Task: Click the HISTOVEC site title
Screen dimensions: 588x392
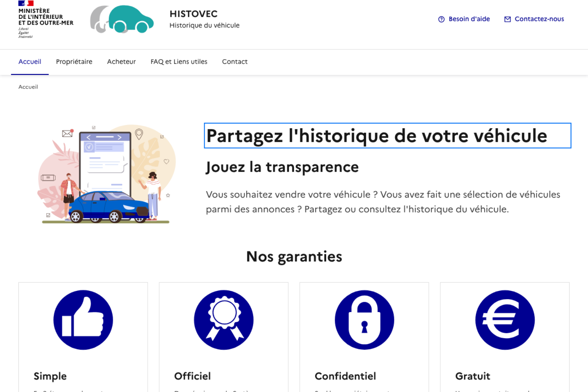Action: pyautogui.click(x=194, y=14)
